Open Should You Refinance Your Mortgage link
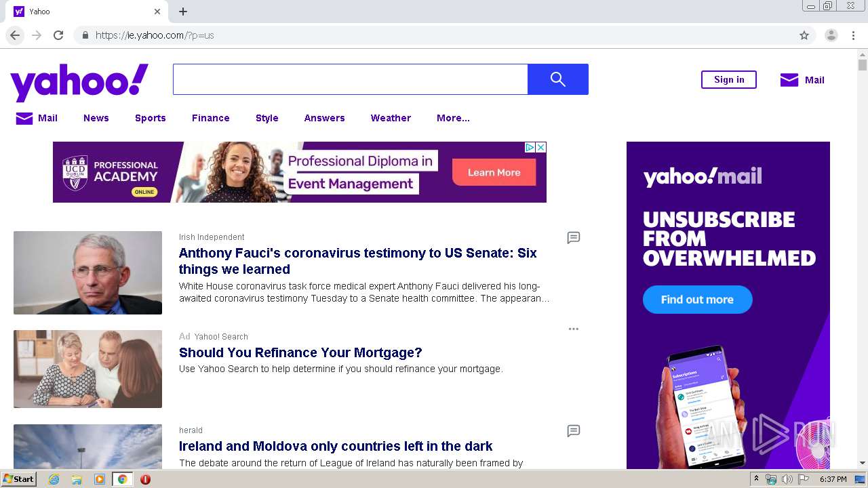The width and height of the screenshot is (868, 488). coord(300,352)
